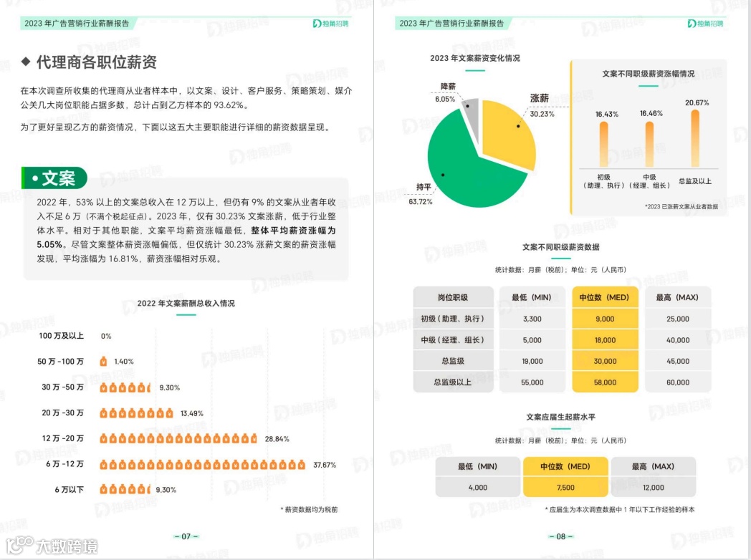Click the 25,000 cell
The image size is (751, 560).
(678, 319)
